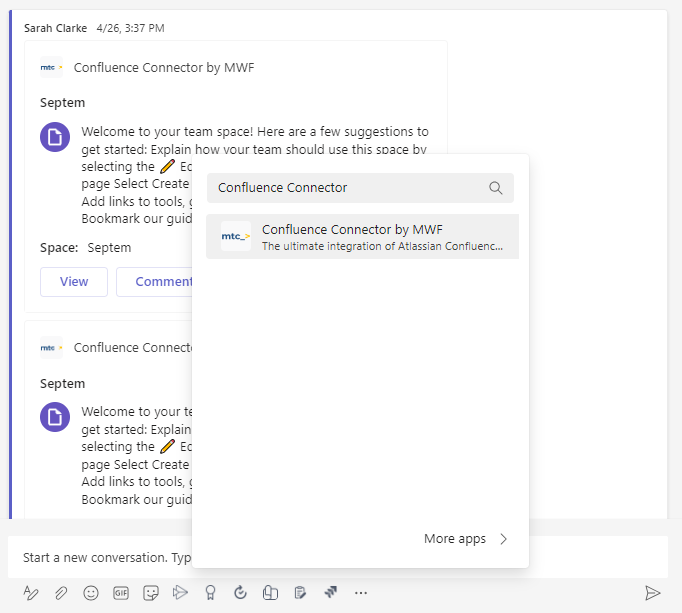The width and height of the screenshot is (682, 613).
Task: Click the mtc logo in search result
Action: click(236, 237)
